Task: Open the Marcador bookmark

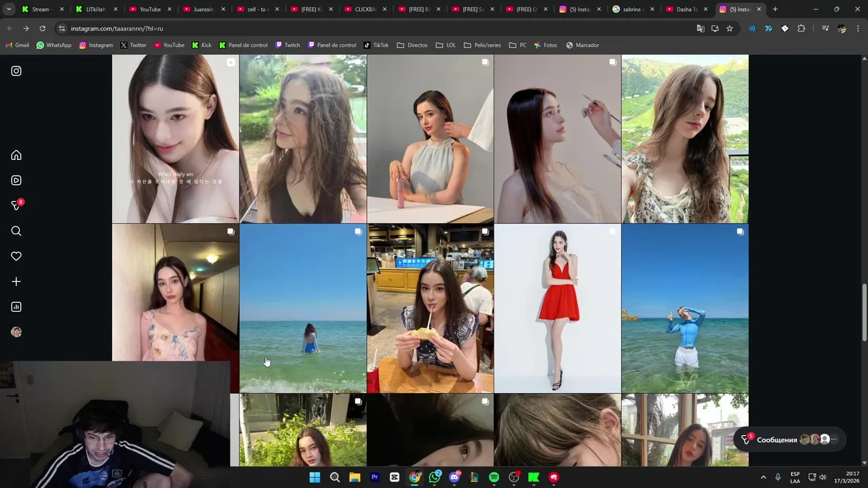Action: coord(583,45)
